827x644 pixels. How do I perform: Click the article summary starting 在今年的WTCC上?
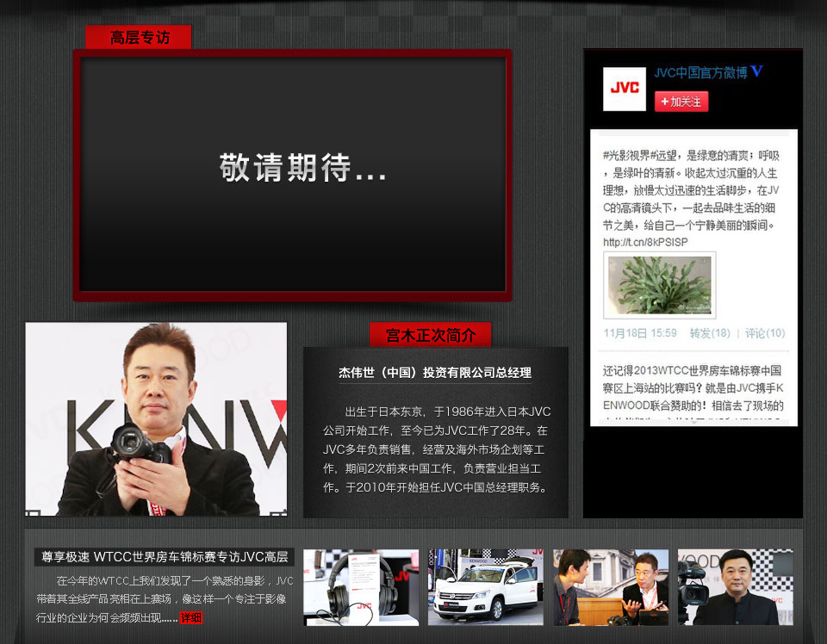coord(165,599)
